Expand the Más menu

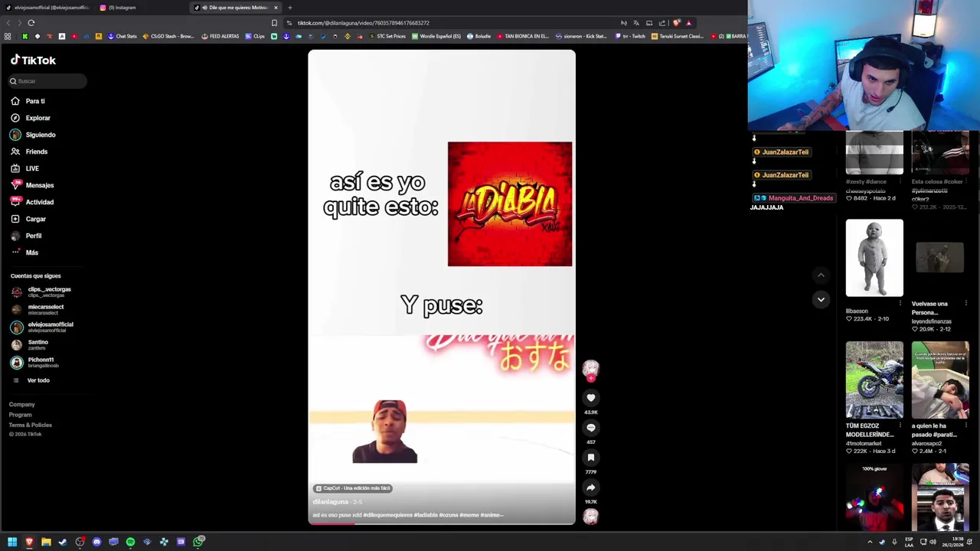24,253
